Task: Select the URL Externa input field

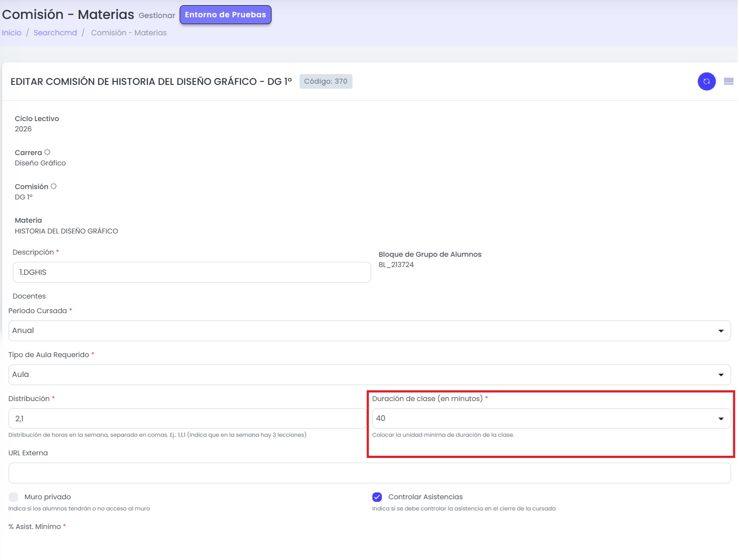Action: 369,473
